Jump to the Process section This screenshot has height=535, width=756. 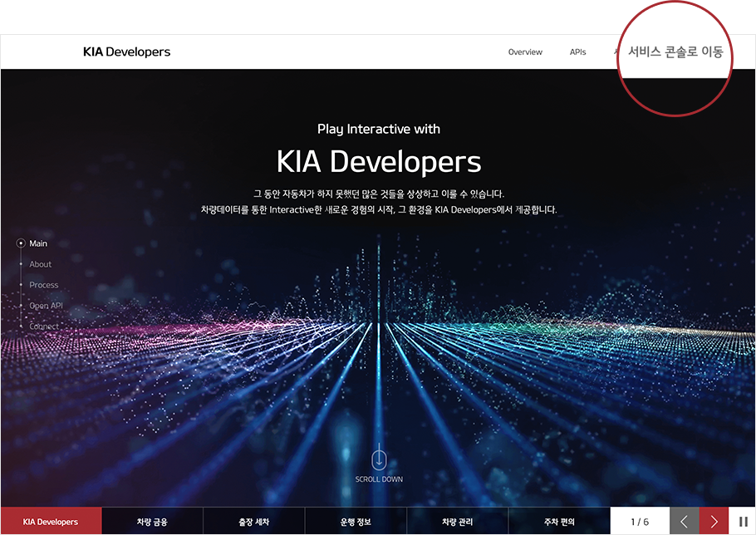43,285
